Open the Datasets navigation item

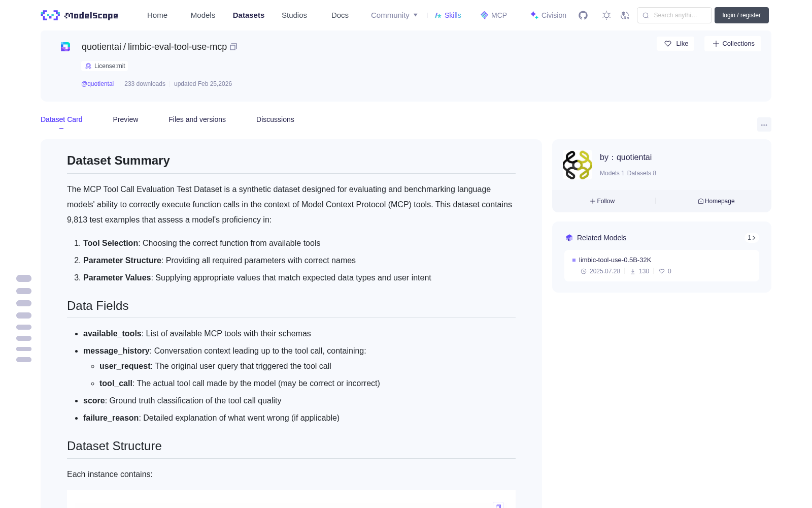coord(249,15)
